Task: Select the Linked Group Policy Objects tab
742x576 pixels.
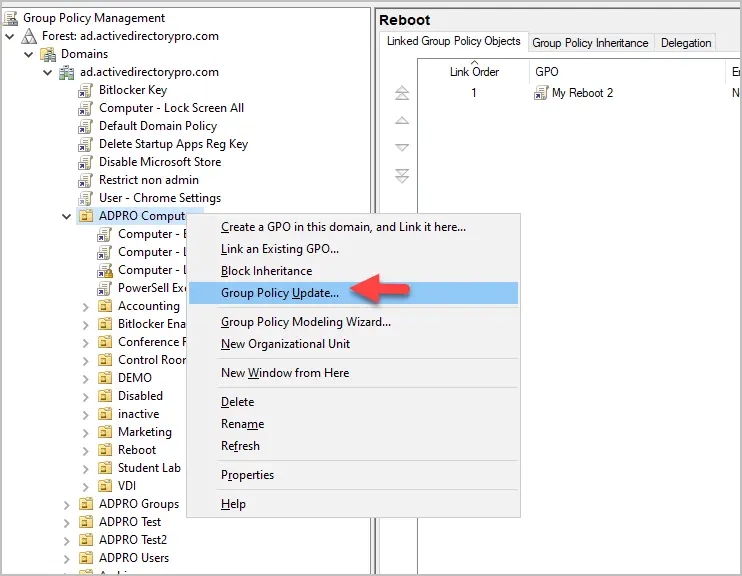Action: (x=453, y=42)
